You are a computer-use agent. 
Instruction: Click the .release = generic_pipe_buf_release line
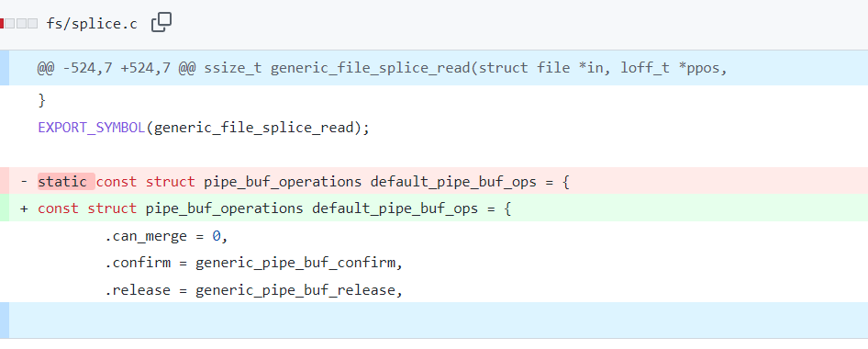(x=254, y=289)
